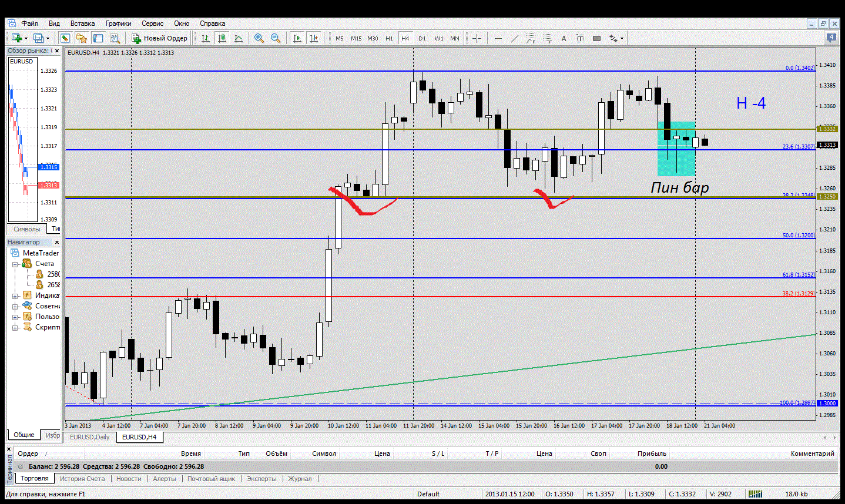Open the История Счета terminal tab

(x=82, y=479)
